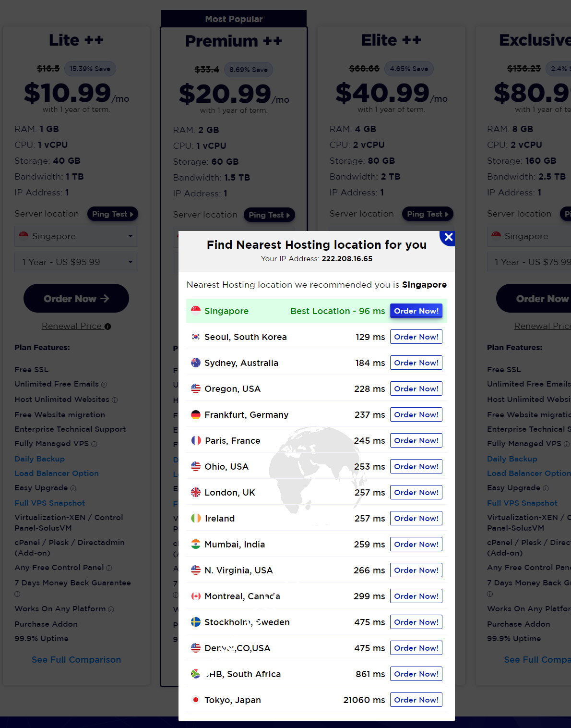Order the Singapore best location server
The image size is (571, 728).
pos(416,311)
